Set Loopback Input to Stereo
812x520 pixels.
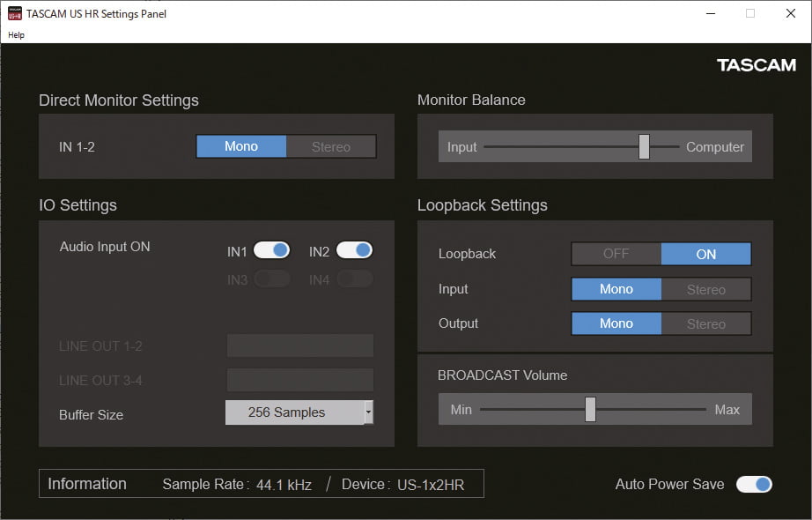tap(706, 289)
